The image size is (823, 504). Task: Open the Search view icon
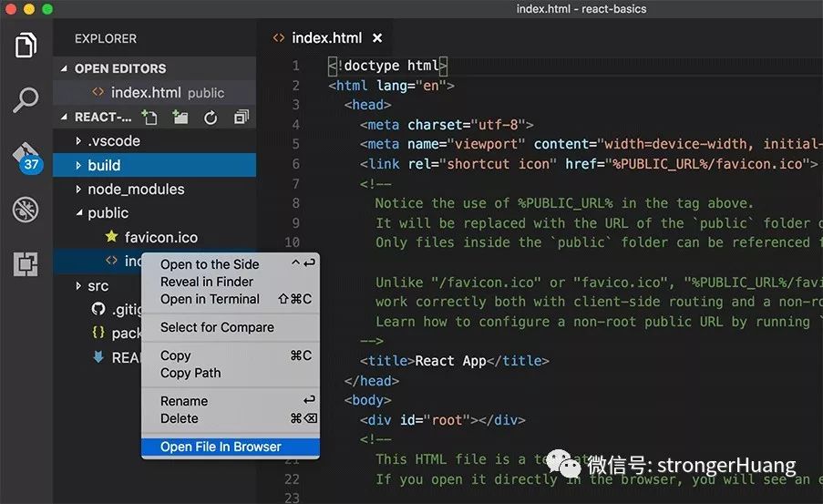coord(26,99)
